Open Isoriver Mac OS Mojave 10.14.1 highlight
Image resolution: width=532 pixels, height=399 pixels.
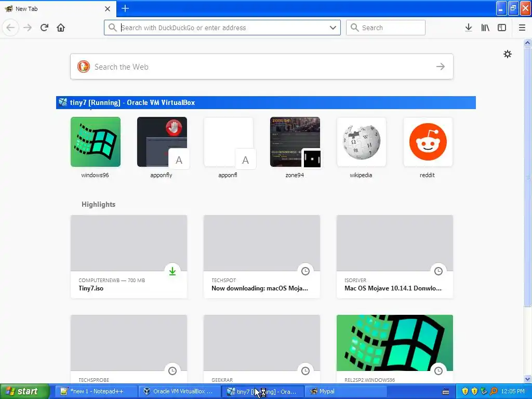pyautogui.click(x=395, y=257)
